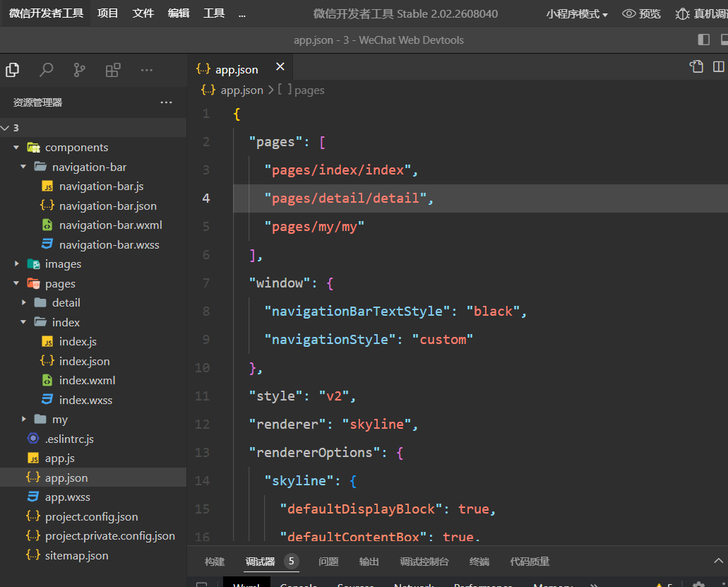The width and height of the screenshot is (728, 587).
Task: Click the open changes icon in editor toolbar
Action: pyautogui.click(x=696, y=67)
